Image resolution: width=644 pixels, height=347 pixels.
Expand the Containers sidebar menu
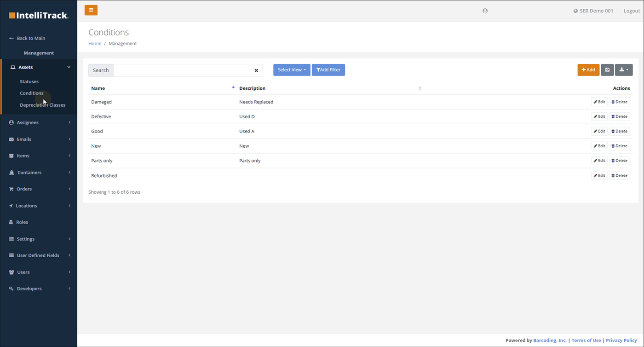point(39,173)
